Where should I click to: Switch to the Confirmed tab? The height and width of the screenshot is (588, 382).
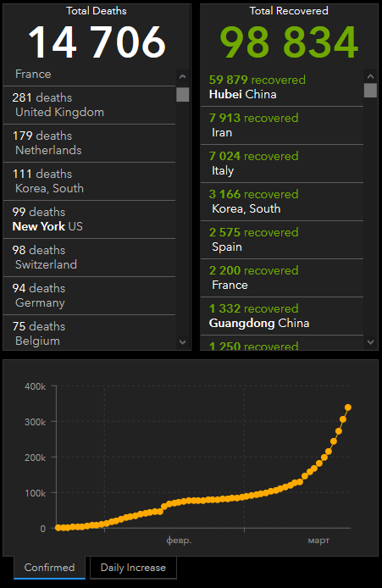coord(49,568)
